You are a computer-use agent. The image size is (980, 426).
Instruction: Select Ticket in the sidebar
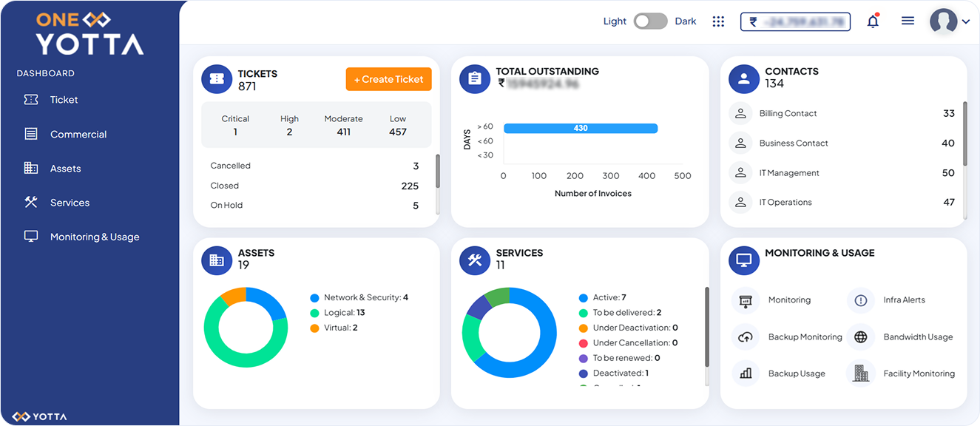(x=64, y=99)
